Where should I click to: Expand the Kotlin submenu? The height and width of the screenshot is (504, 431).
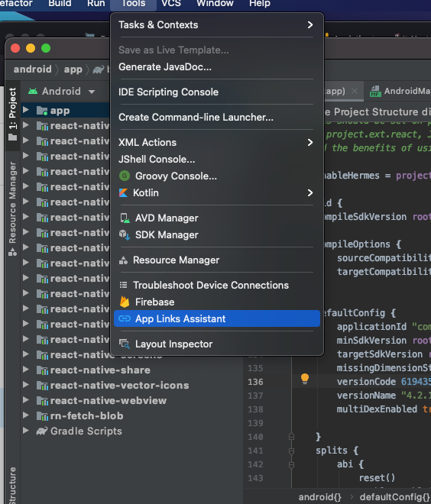coord(217,192)
